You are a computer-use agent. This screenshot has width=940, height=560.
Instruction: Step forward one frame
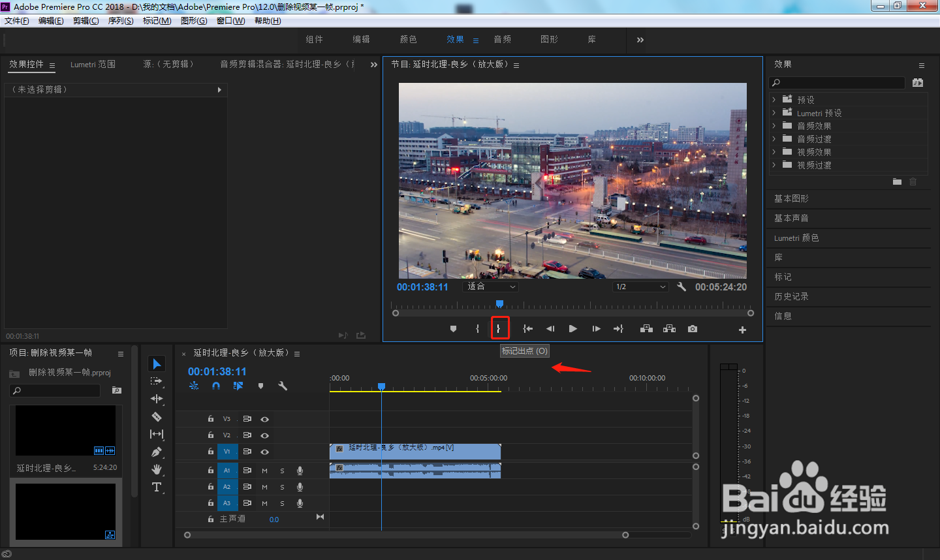coord(596,329)
